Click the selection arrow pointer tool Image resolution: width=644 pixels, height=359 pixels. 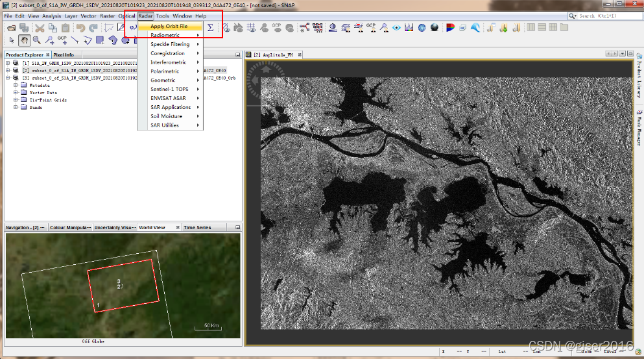tap(11, 40)
